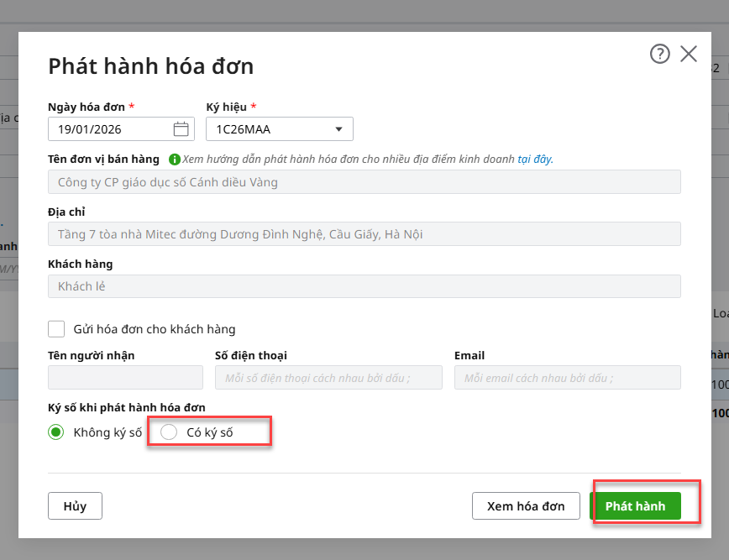Select the Có ký số radio option
The height and width of the screenshot is (560, 729).
click(x=169, y=432)
